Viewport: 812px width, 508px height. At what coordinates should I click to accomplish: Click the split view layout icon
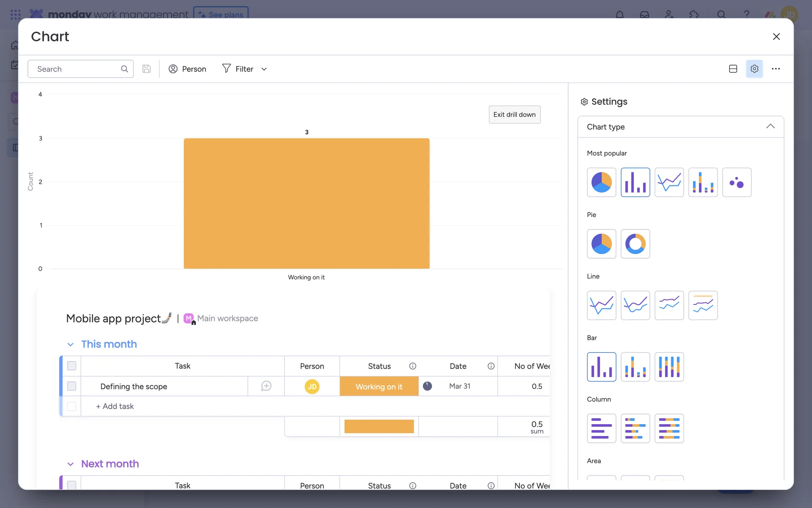[x=733, y=69]
